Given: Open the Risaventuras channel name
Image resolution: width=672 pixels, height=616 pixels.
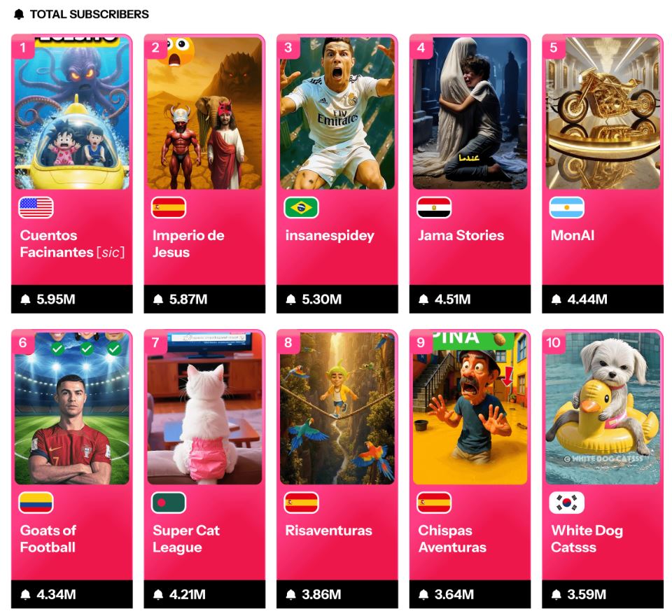Looking at the screenshot, I should [x=329, y=531].
